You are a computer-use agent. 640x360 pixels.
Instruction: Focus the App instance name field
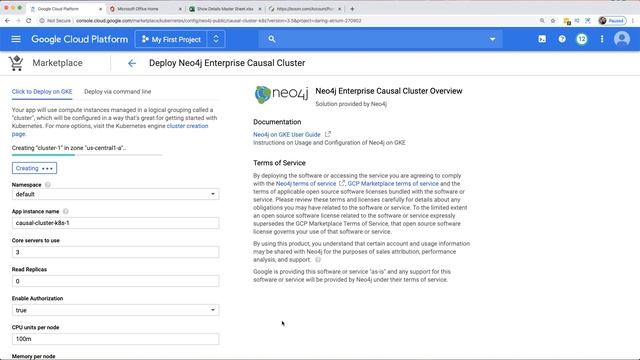coord(116,223)
